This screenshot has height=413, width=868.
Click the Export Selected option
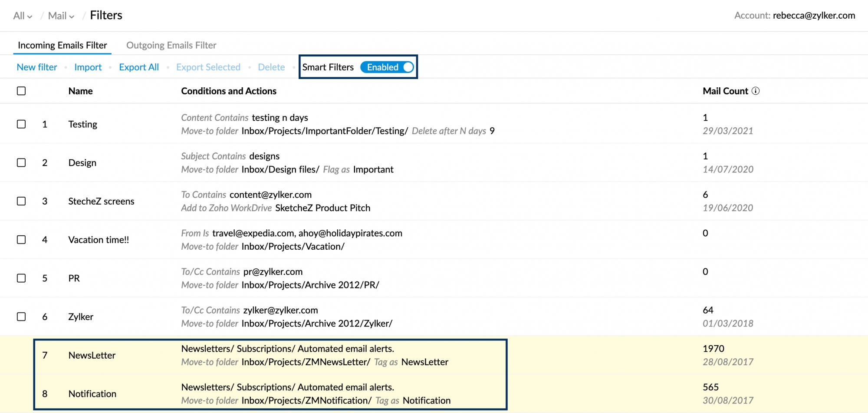tap(208, 67)
